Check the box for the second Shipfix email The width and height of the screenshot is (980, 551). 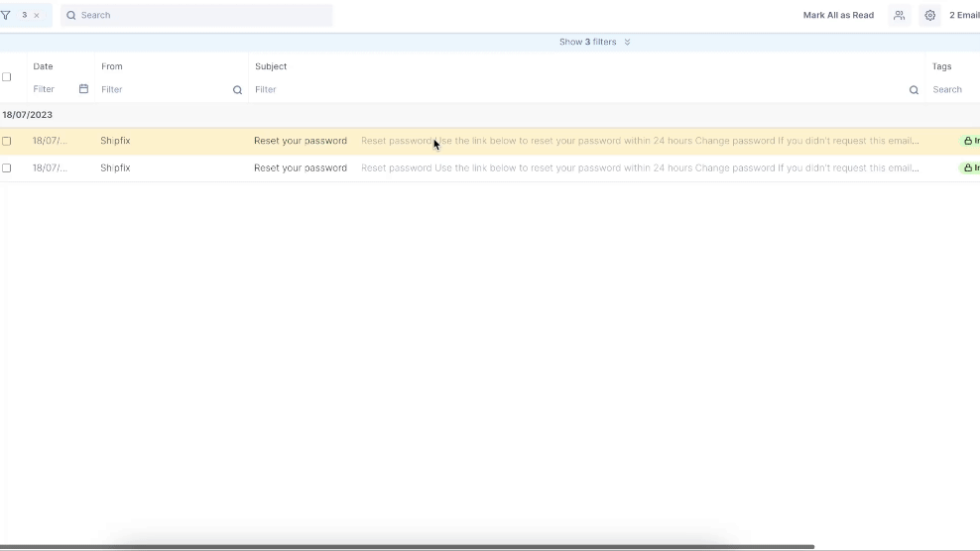tap(7, 168)
